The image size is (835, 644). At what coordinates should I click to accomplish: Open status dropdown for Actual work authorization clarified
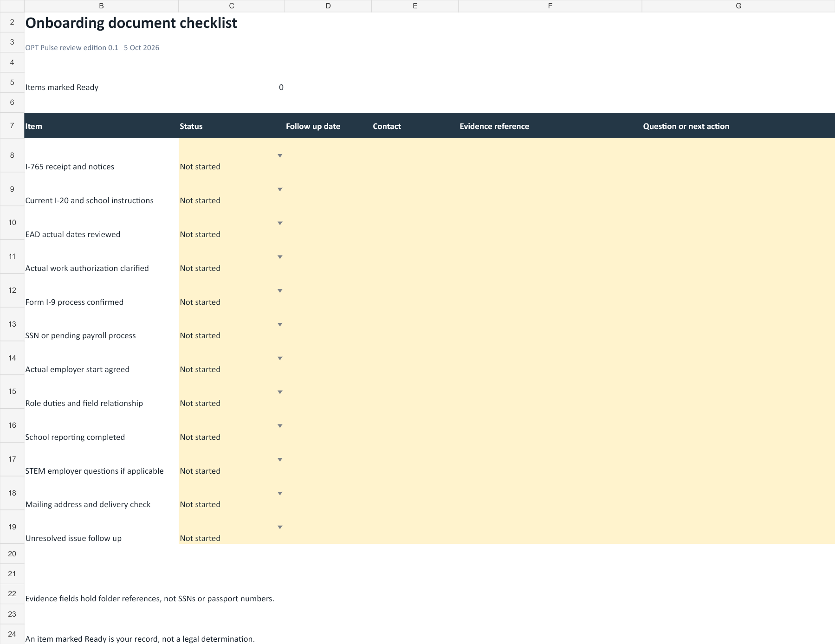coord(280,257)
